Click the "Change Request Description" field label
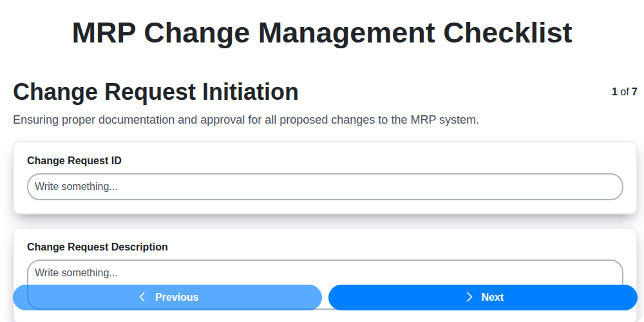The height and width of the screenshot is (322, 644). pyautogui.click(x=97, y=247)
